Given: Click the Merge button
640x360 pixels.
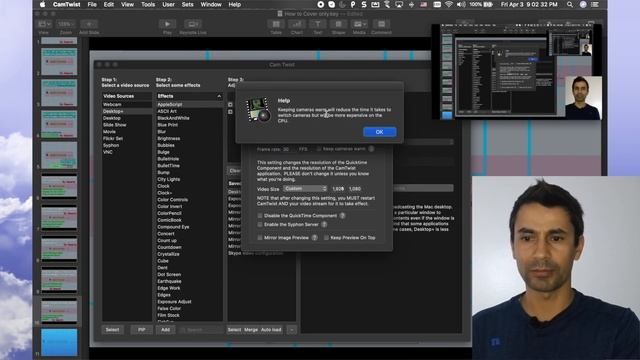Looking at the screenshot, I should tap(251, 330).
